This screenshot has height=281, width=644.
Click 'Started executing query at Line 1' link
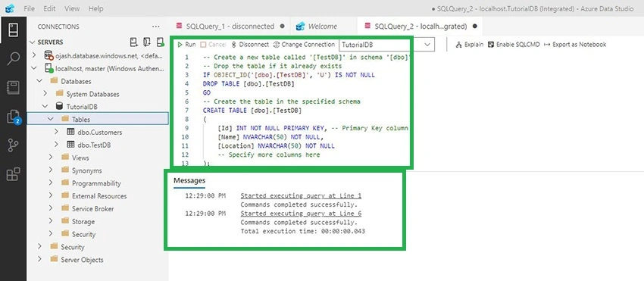click(301, 196)
